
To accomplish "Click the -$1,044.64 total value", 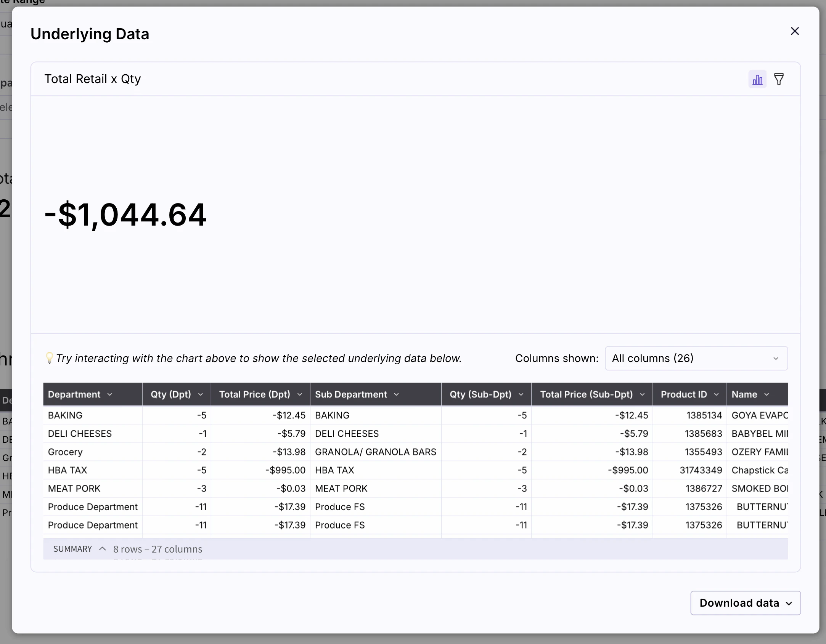I will [126, 215].
